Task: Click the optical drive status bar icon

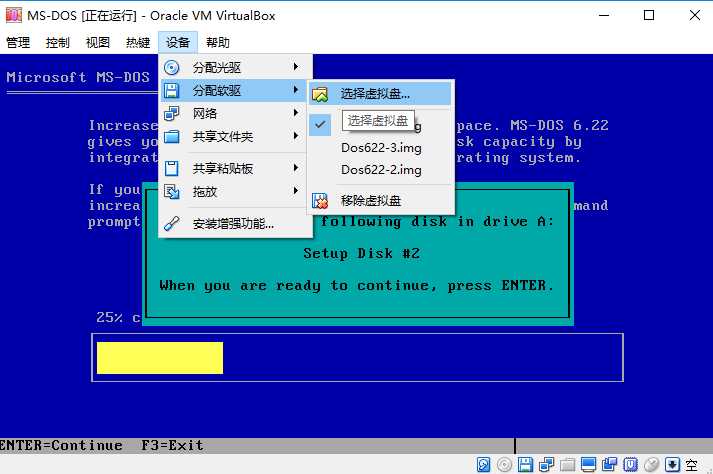Action: (x=504, y=464)
